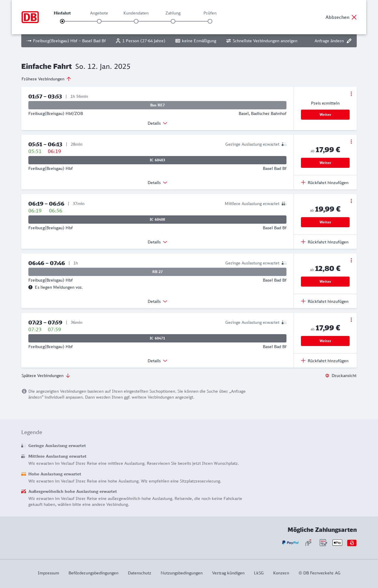Click Schnellste Verbindungen anzeigen filter option
The width and height of the screenshot is (378, 588).
tap(262, 41)
